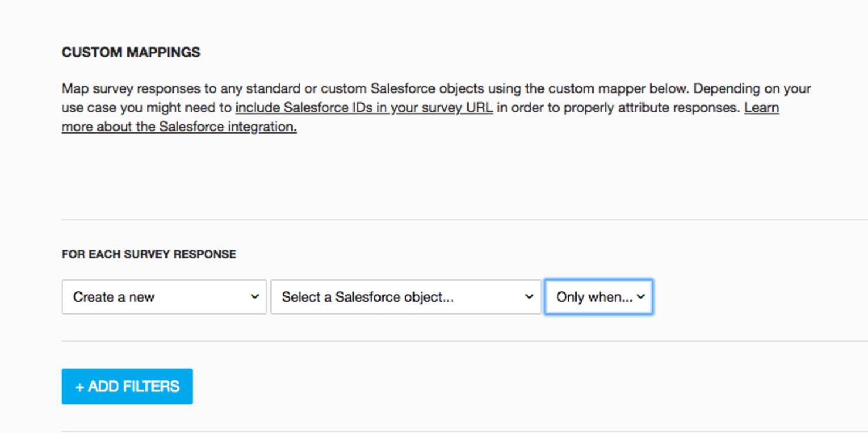Click the FOR EACH SURVEY RESPONSE label

149,254
